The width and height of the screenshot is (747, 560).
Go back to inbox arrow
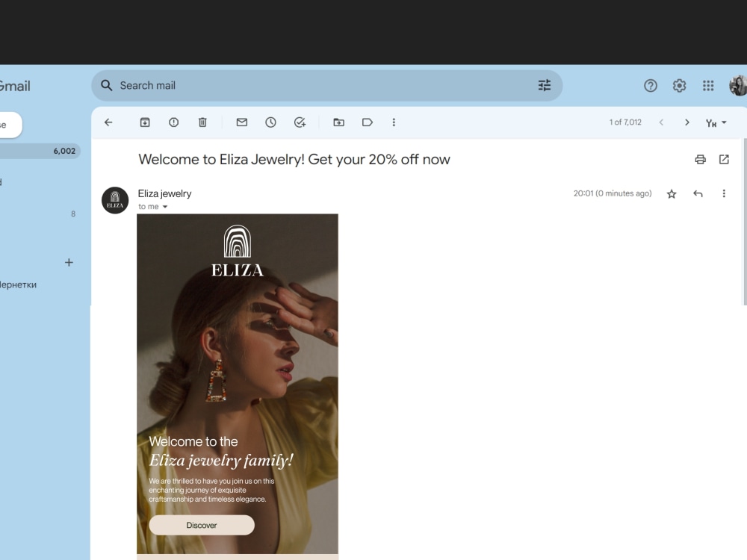[108, 122]
